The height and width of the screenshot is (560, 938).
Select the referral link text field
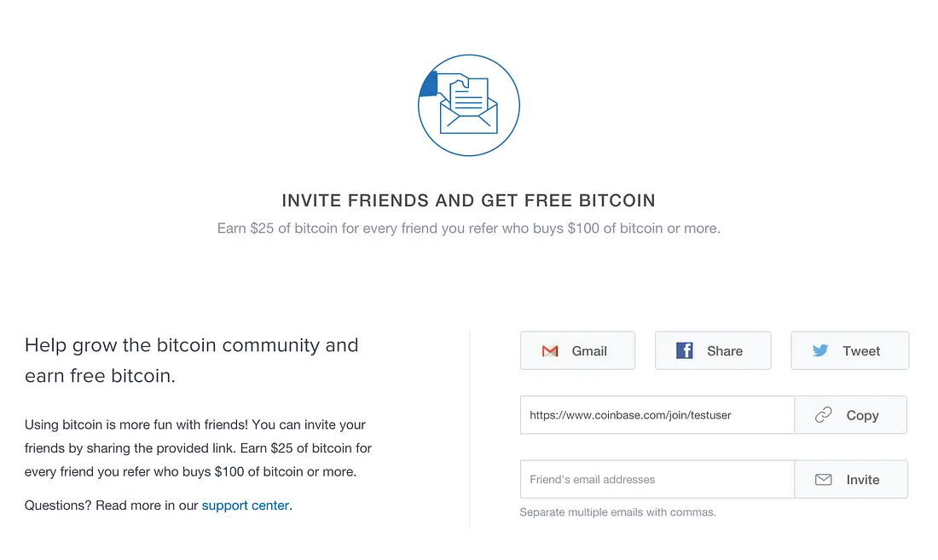[657, 415]
